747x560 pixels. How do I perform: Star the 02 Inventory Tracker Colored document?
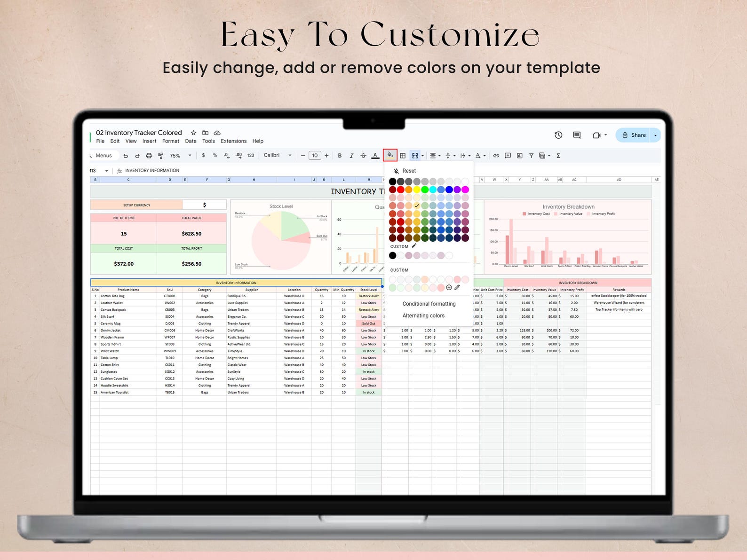click(x=193, y=133)
